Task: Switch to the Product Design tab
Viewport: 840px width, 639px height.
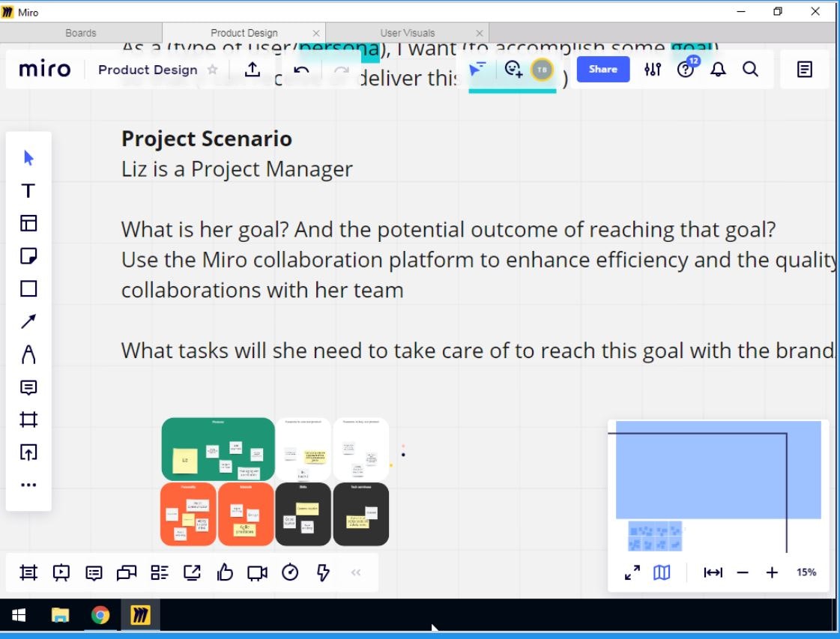Action: (x=244, y=33)
